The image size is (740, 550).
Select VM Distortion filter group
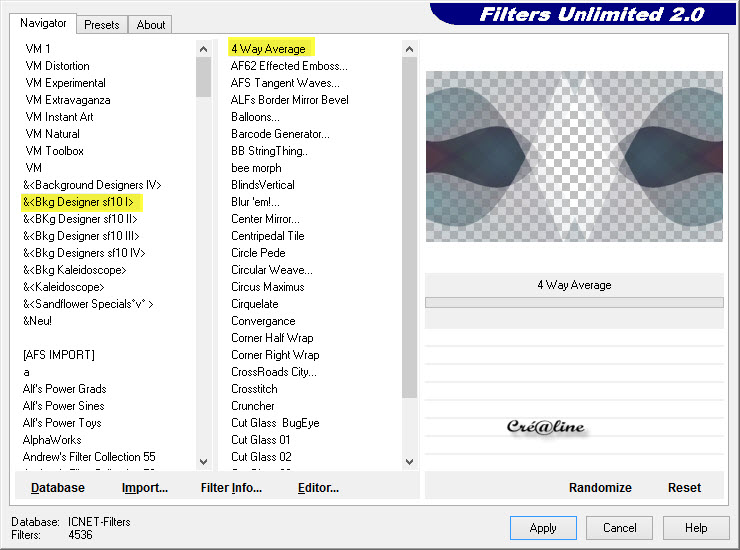57,66
